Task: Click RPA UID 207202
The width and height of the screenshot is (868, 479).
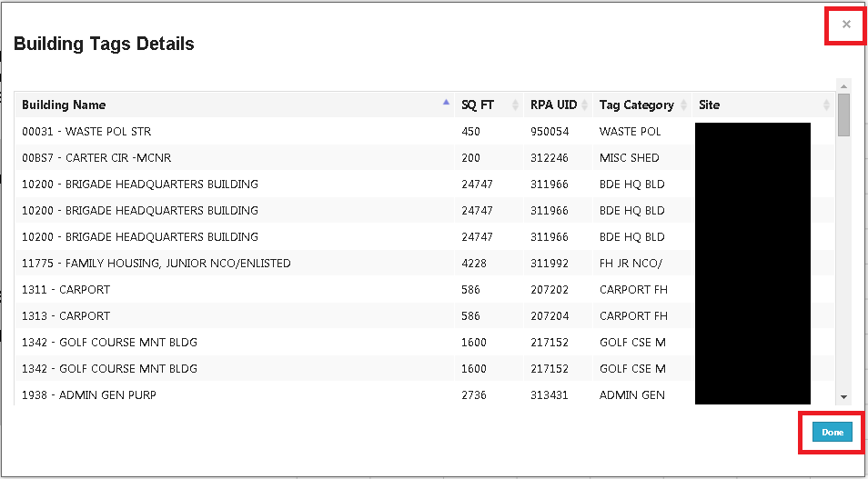Action: pyautogui.click(x=550, y=289)
